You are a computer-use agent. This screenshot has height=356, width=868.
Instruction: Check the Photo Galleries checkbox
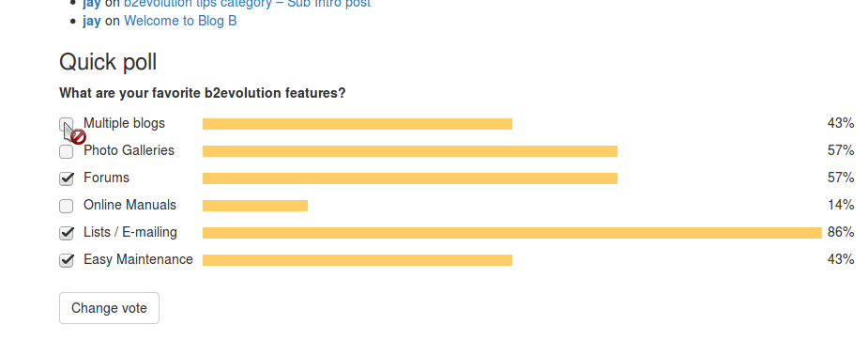pos(66,151)
